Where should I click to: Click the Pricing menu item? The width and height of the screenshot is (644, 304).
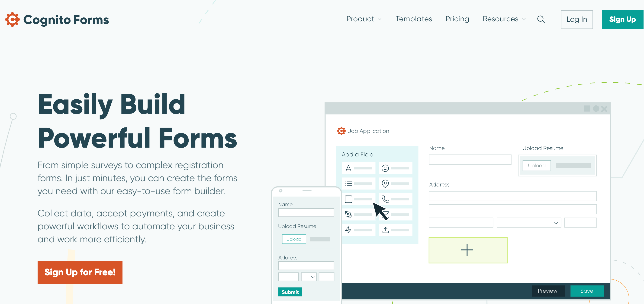coord(457,19)
